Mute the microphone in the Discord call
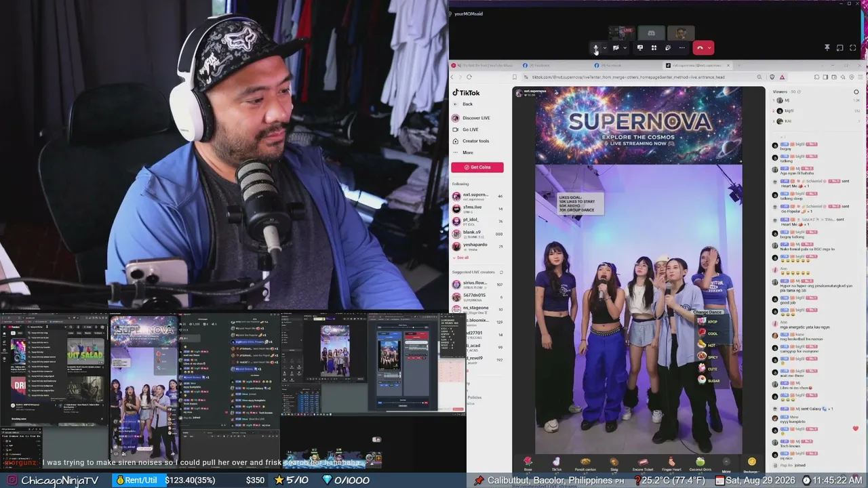This screenshot has width=868, height=488. click(595, 48)
